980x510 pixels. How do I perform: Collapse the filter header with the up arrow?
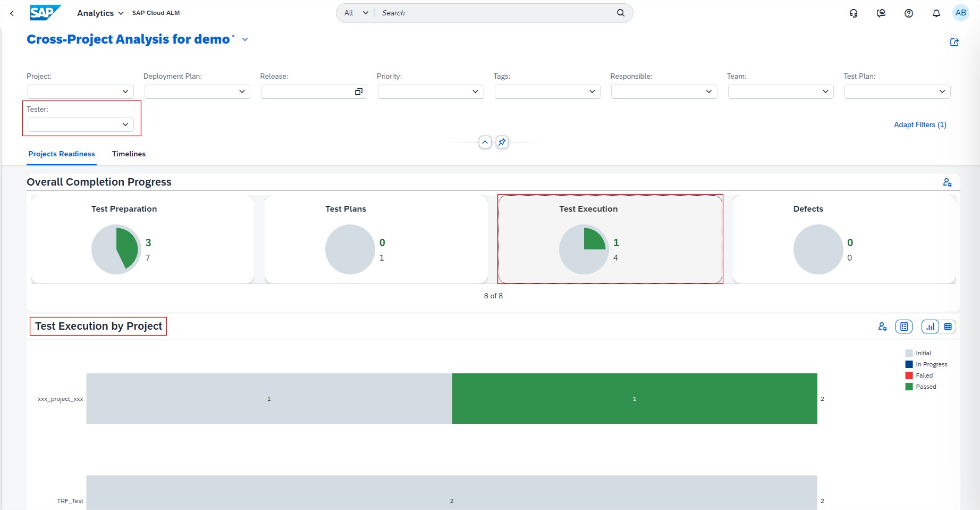tap(485, 142)
